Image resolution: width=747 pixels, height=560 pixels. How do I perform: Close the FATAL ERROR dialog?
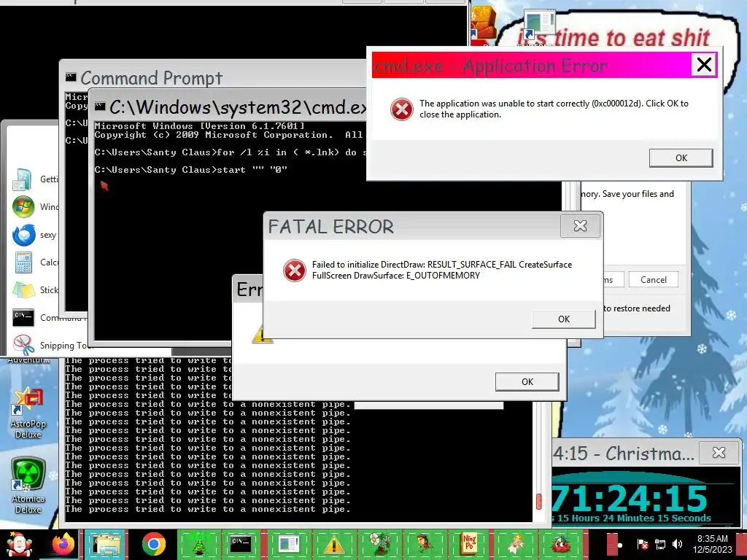pyautogui.click(x=580, y=226)
